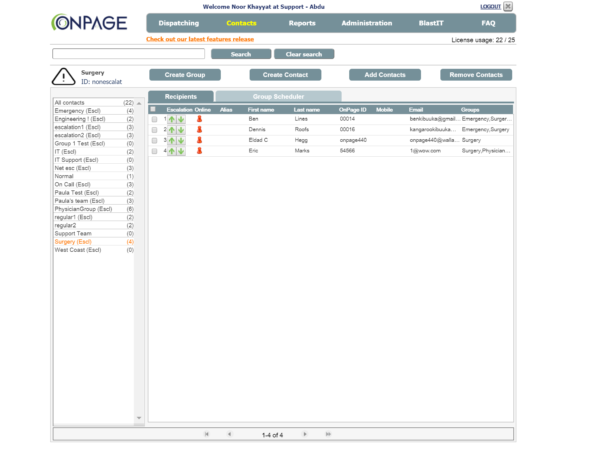Open the Administration menu

(366, 22)
